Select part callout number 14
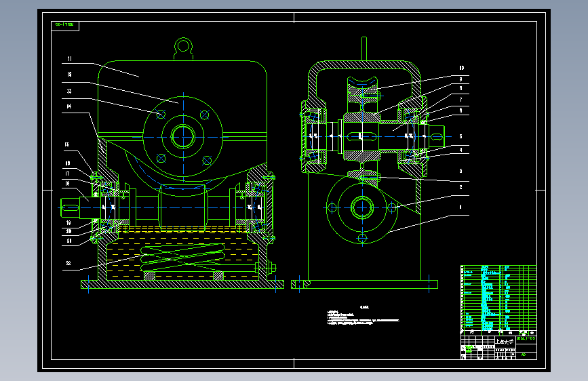The height and width of the screenshot is (381, 588). (69, 106)
